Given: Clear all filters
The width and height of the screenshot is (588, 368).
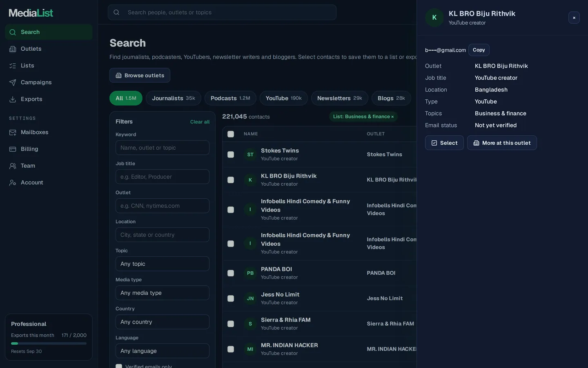Looking at the screenshot, I should point(200,122).
